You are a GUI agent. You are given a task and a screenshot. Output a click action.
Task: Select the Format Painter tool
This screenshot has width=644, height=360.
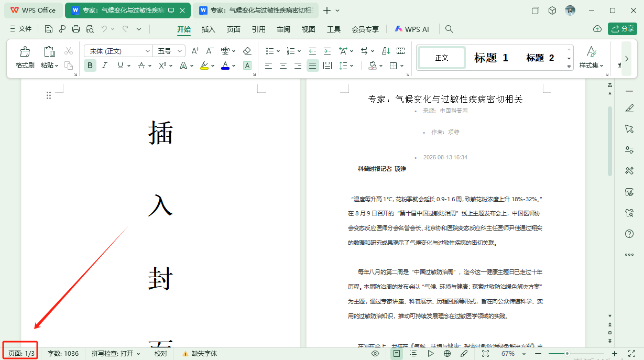[25, 54]
